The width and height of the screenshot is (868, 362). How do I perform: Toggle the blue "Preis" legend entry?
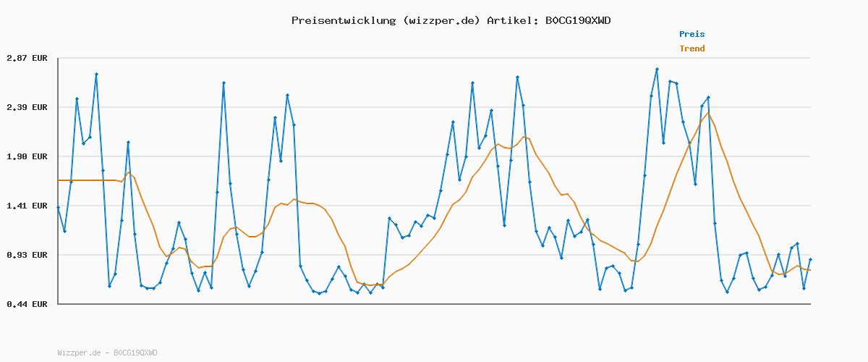[692, 34]
